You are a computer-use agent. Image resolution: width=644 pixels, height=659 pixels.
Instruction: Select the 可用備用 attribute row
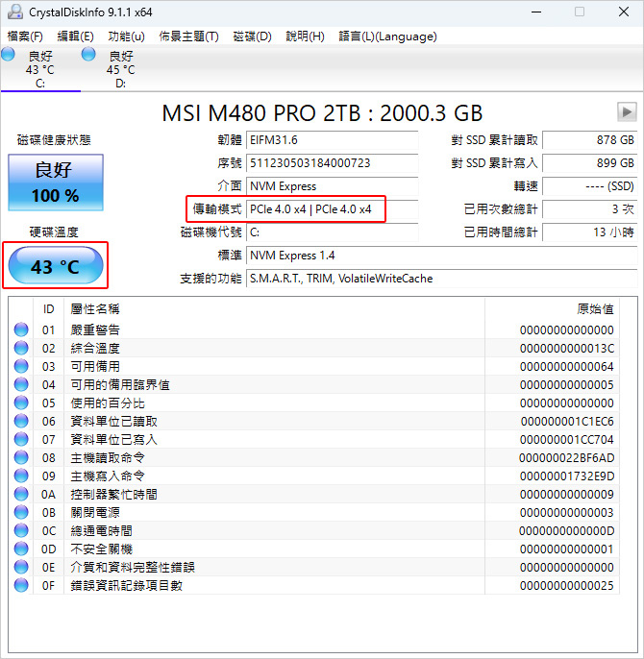coord(314,367)
